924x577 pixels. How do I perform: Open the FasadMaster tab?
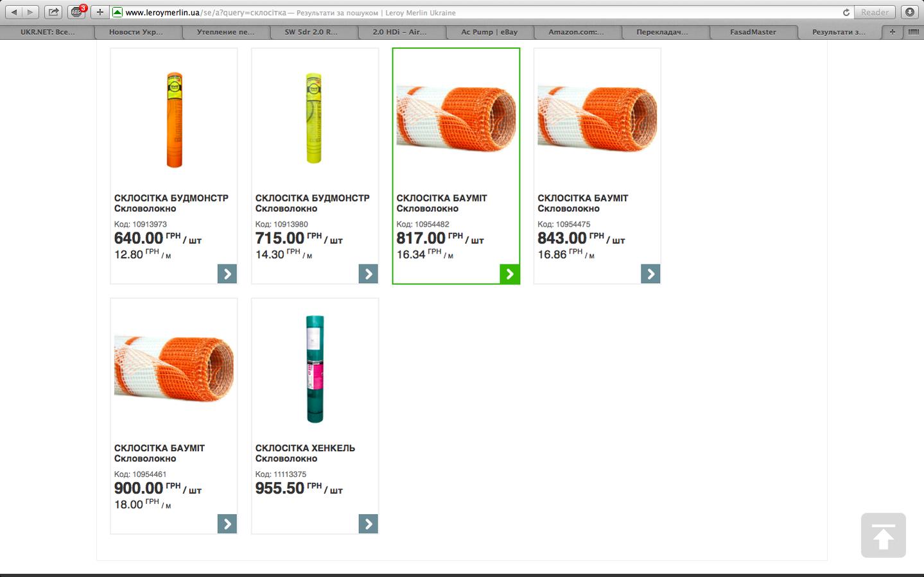point(753,31)
